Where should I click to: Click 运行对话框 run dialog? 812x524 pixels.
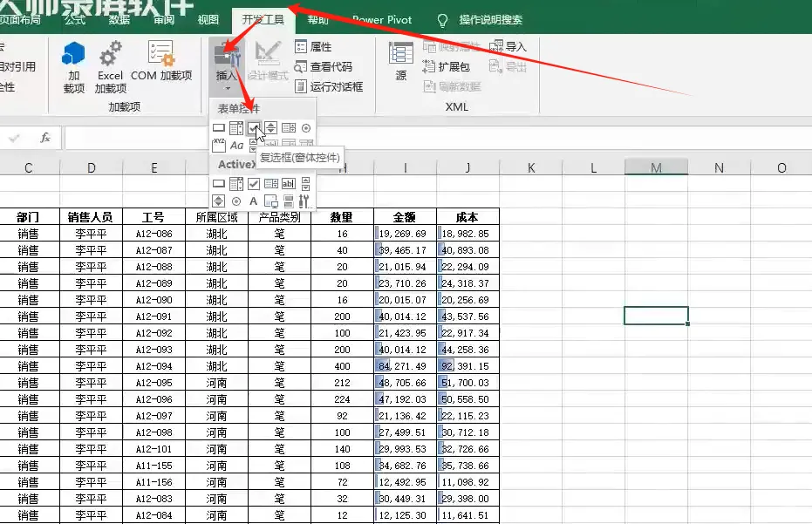coord(329,86)
